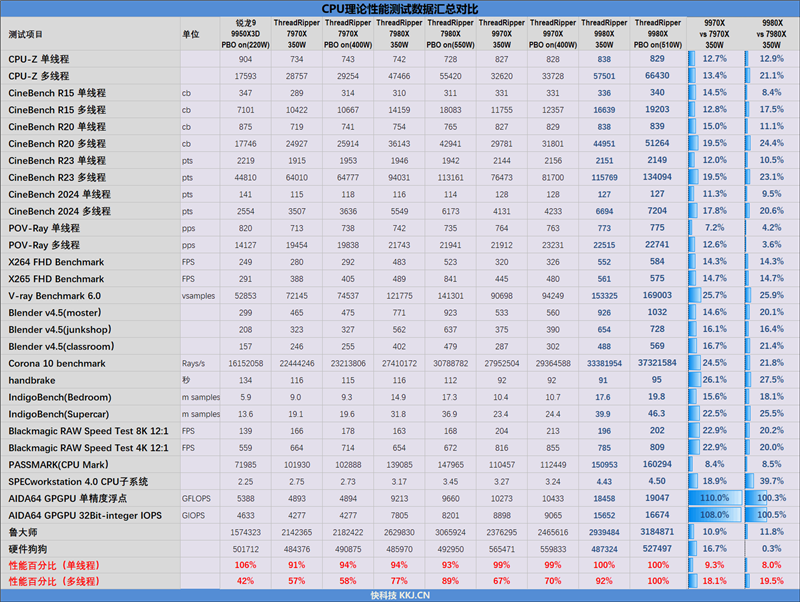
Task: Click value 3184871 in 鲁大师 row
Action: pos(657,532)
